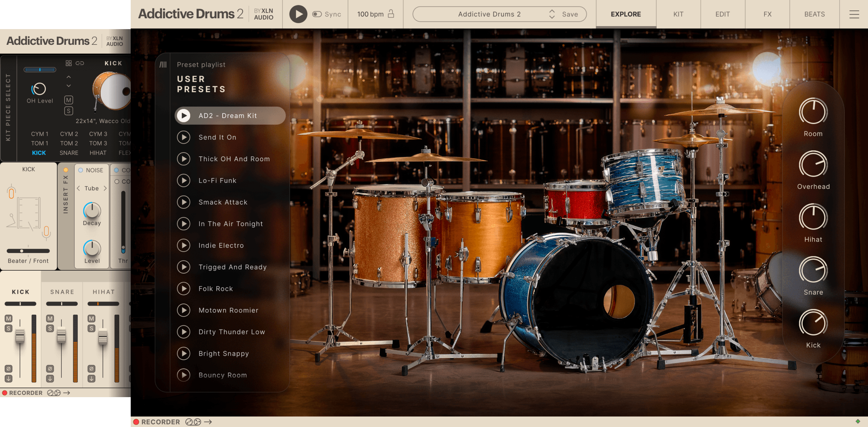868x427 pixels.
Task: Click the Snare level knob
Action: [x=813, y=270]
